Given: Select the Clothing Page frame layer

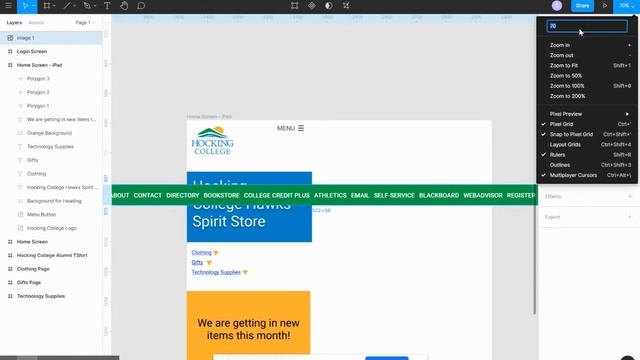Looking at the screenshot, I should [x=51, y=269].
